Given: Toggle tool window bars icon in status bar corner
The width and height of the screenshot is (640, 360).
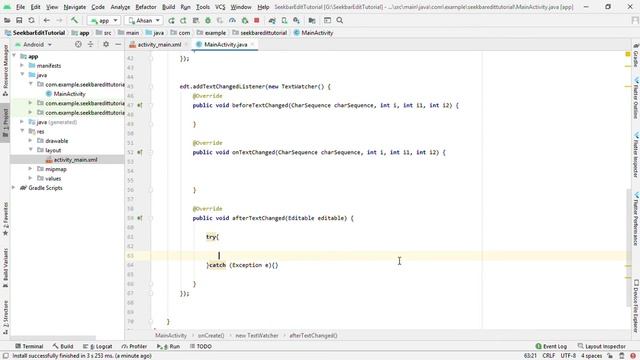Looking at the screenshot, I should [6, 356].
